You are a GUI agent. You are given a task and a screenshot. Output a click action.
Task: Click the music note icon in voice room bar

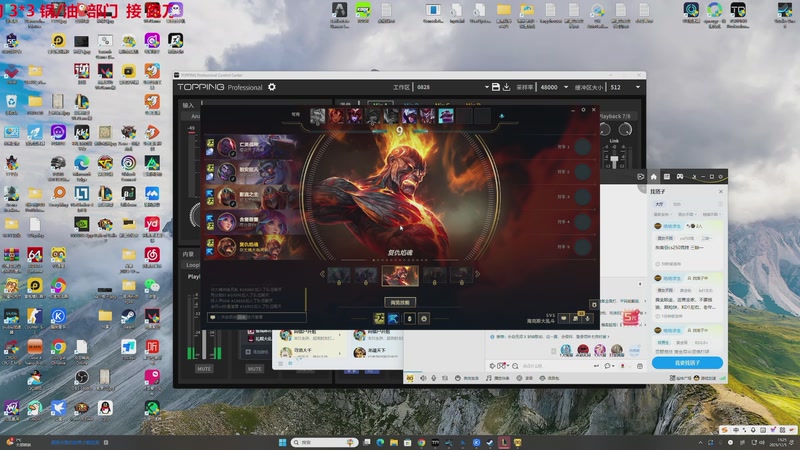point(488,378)
